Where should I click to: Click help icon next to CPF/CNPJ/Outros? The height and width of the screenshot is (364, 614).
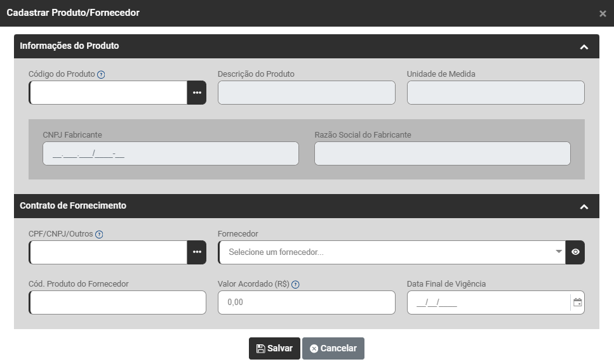99,234
